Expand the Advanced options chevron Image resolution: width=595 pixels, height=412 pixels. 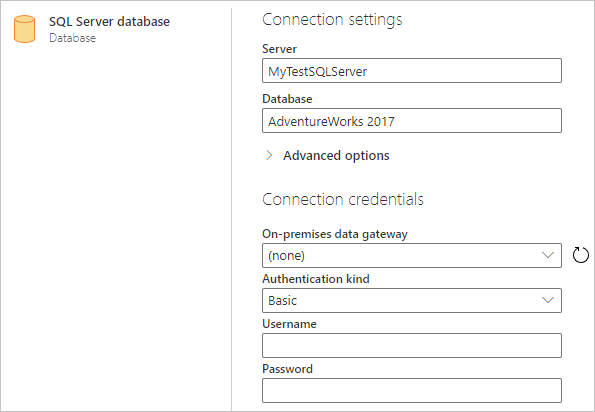(269, 155)
